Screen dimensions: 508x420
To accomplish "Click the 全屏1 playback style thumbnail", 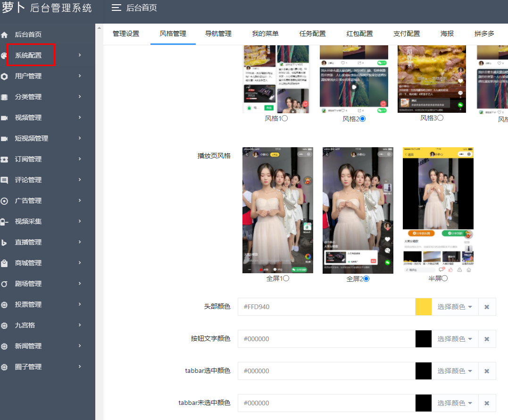I will (x=278, y=210).
